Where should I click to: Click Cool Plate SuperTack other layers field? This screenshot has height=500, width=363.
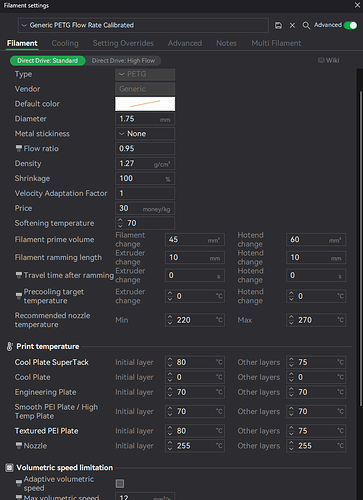[x=316, y=362]
